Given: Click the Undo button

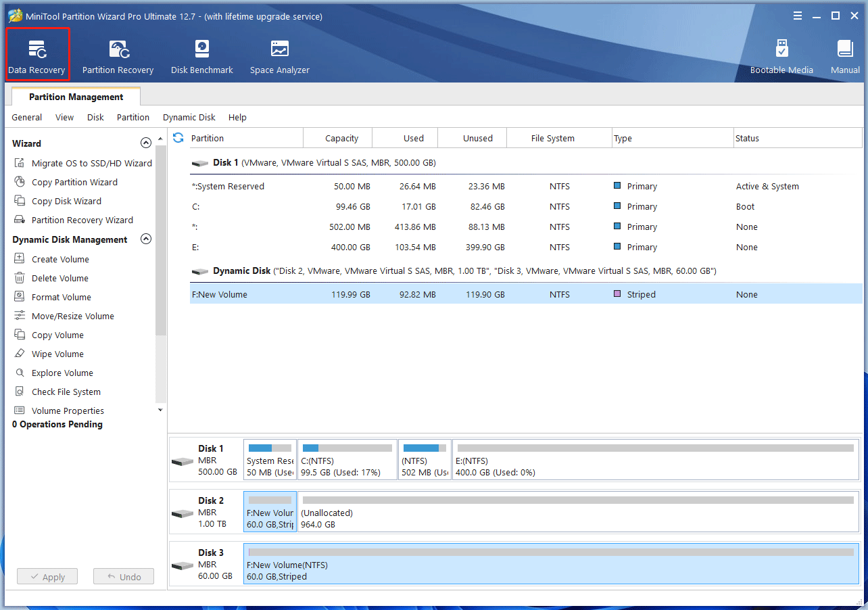Looking at the screenshot, I should click(x=124, y=577).
